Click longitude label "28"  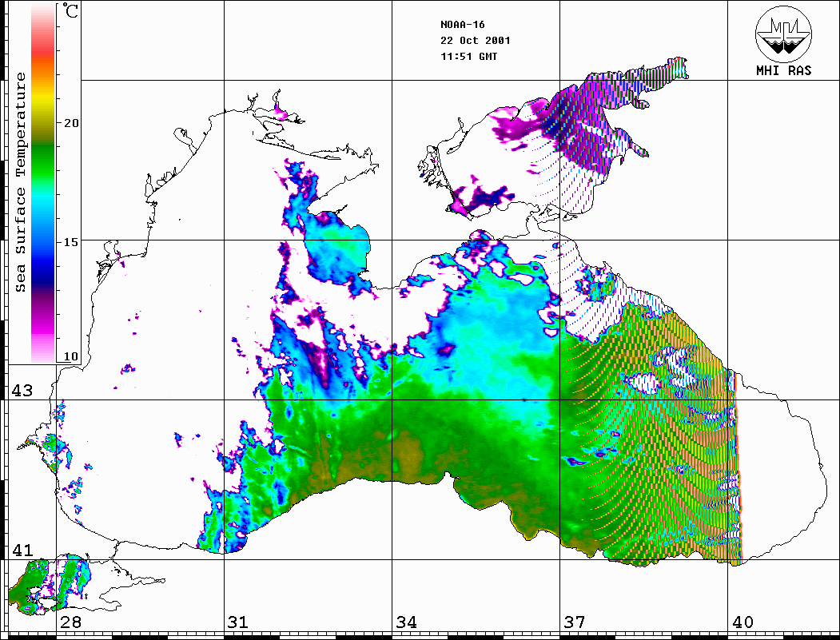(x=70, y=622)
